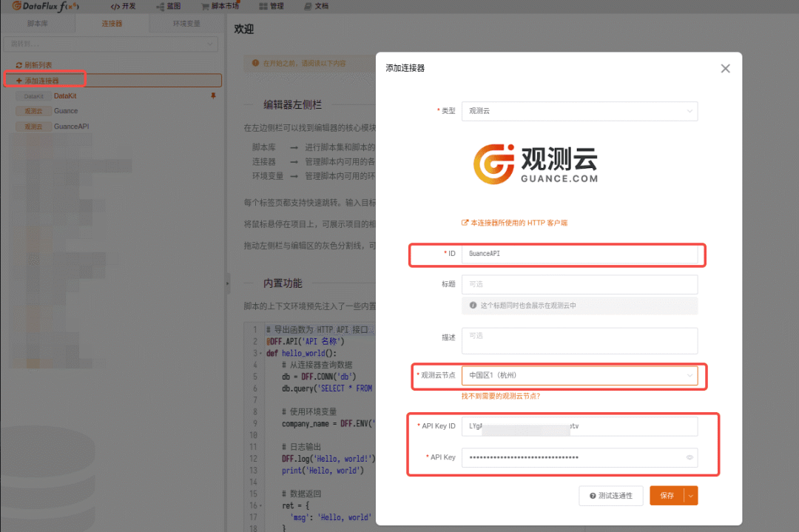Toggle API Key visibility eye icon
The height and width of the screenshot is (532, 799).
click(x=690, y=457)
